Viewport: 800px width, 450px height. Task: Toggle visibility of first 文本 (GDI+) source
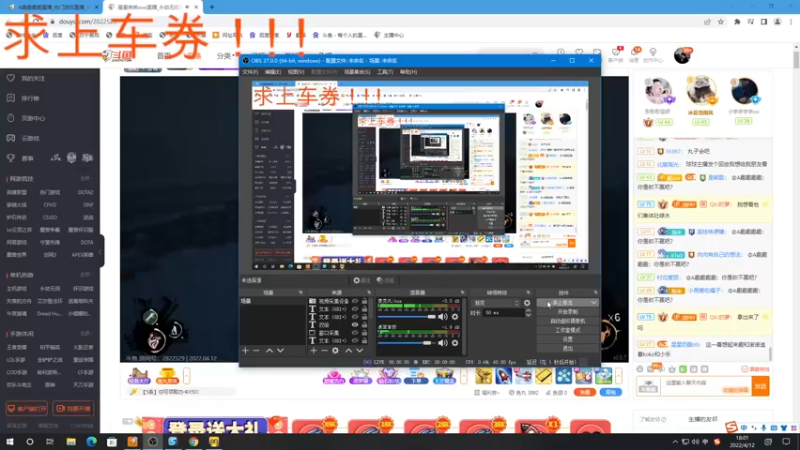pyautogui.click(x=355, y=309)
